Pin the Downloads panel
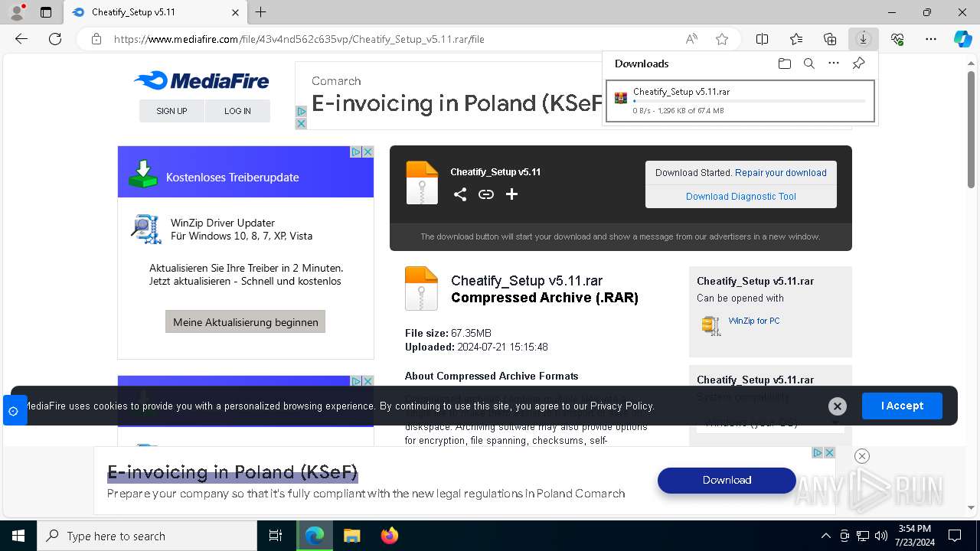 (858, 64)
